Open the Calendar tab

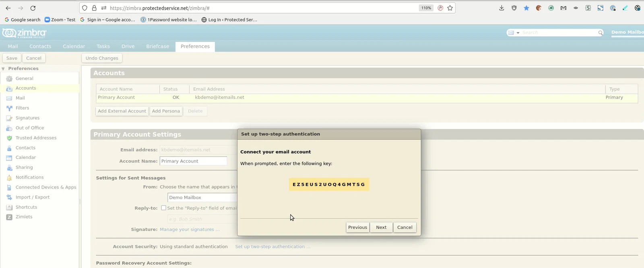(x=74, y=46)
